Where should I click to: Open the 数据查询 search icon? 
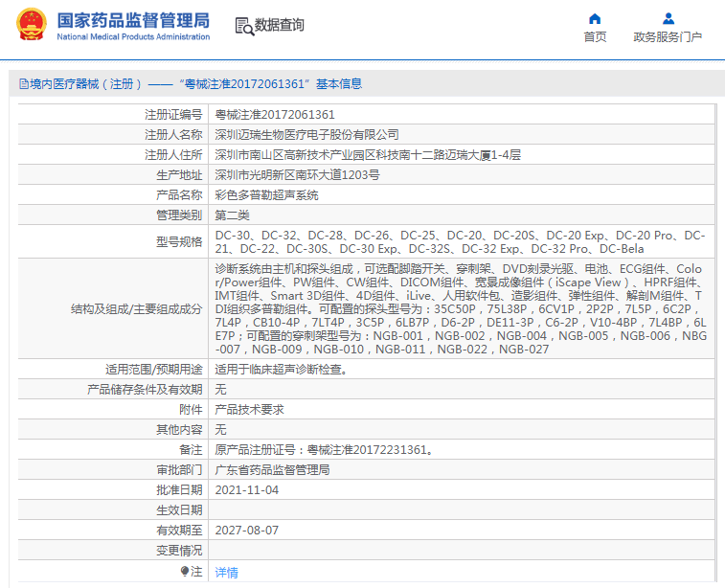click(x=244, y=27)
